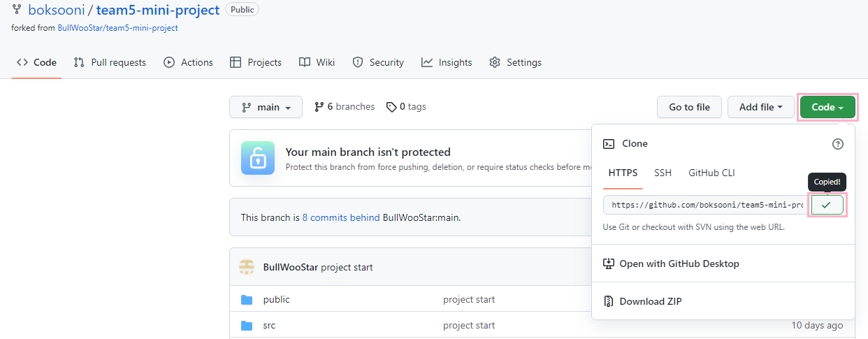
Task: Open the Actions tab
Action: click(x=188, y=62)
